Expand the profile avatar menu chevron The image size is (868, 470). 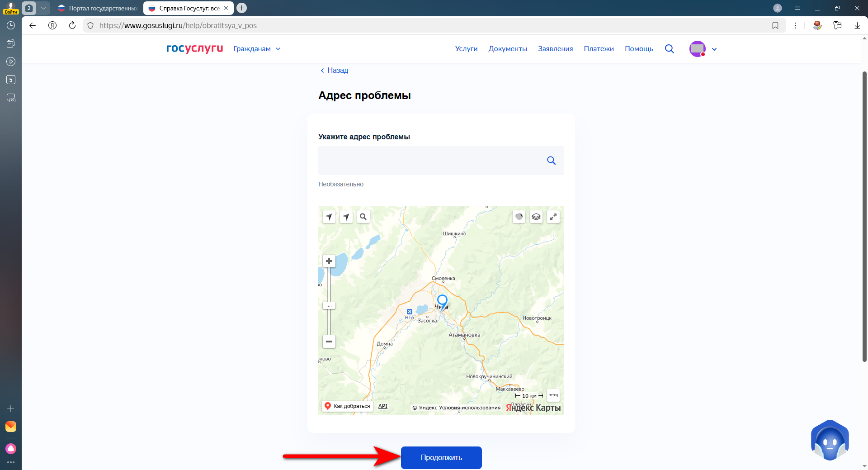[714, 49]
